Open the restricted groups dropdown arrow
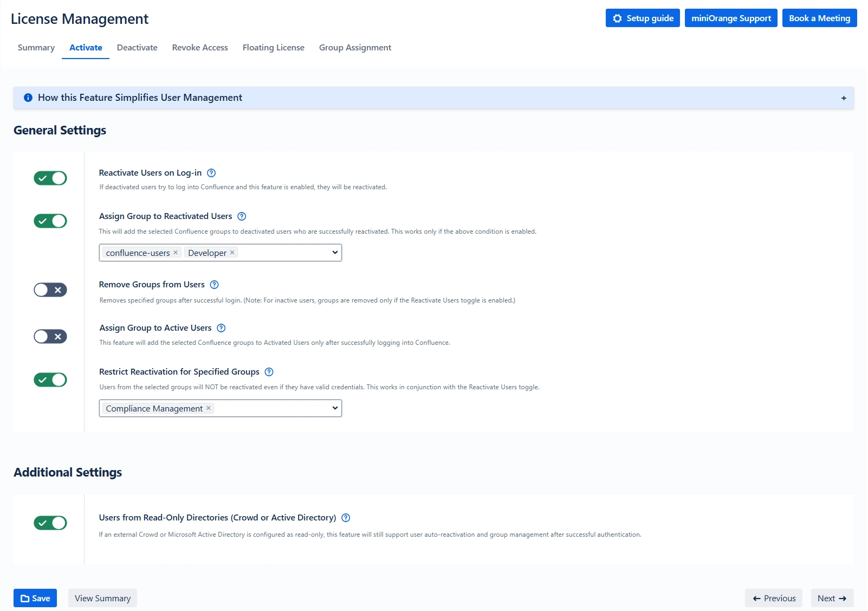The image size is (868, 611). (x=335, y=408)
